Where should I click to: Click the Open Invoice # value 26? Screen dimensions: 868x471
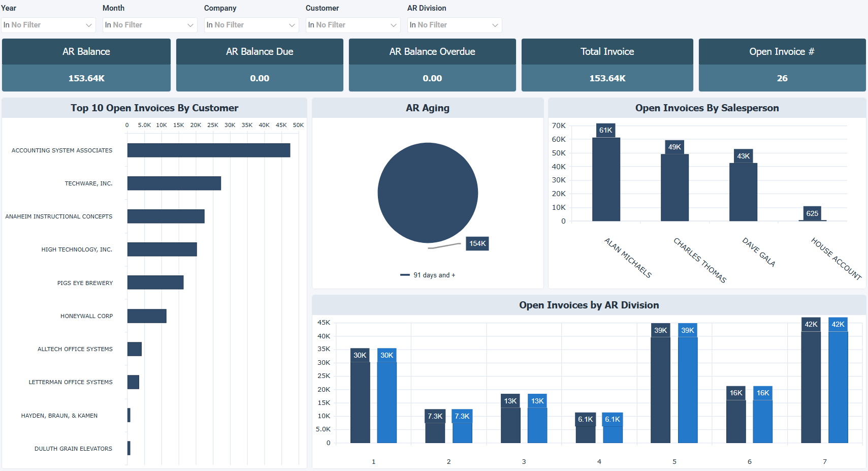[782, 78]
